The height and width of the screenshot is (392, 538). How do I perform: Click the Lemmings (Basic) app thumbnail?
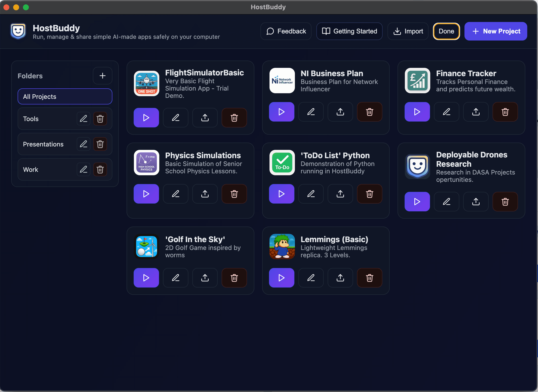point(282,247)
